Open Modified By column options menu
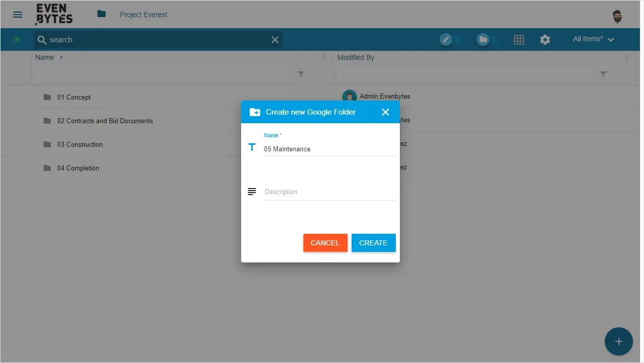Image resolution: width=644 pixels, height=363 pixels. 627,58
